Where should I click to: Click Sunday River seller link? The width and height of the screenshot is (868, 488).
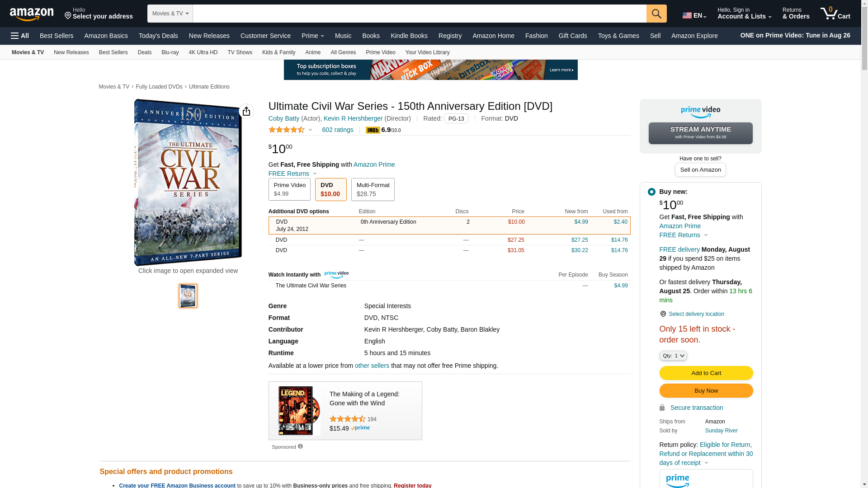pos(722,431)
